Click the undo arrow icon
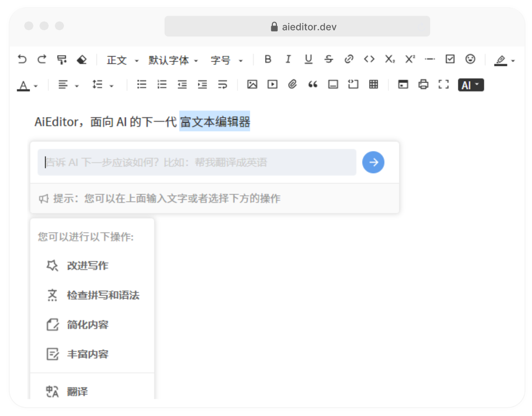Image resolution: width=532 pixels, height=416 pixels. click(x=22, y=59)
